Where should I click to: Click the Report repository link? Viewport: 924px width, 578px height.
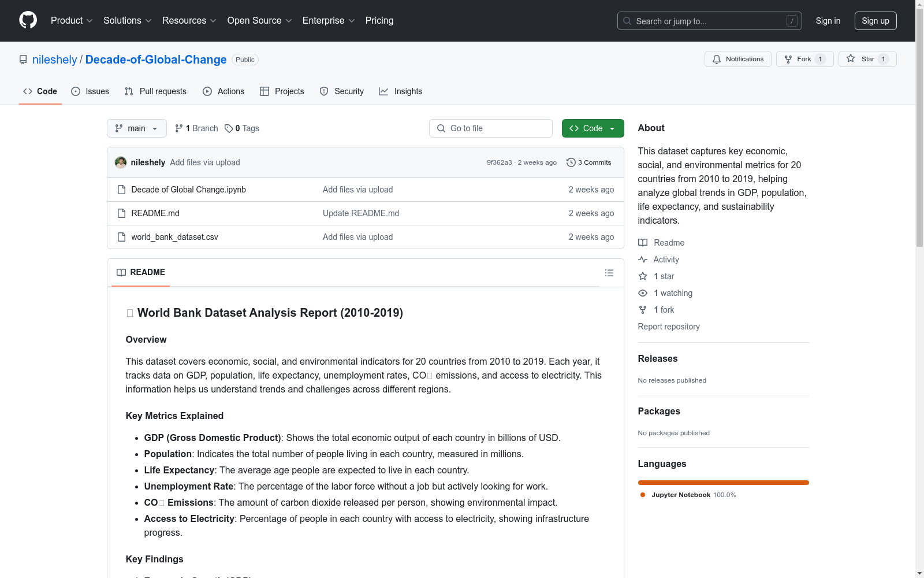(x=669, y=327)
